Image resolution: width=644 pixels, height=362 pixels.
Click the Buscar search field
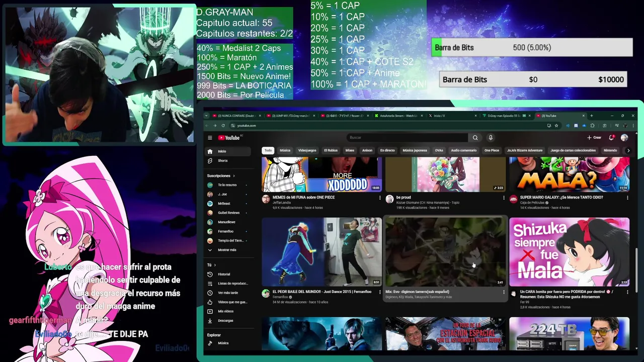(x=408, y=138)
